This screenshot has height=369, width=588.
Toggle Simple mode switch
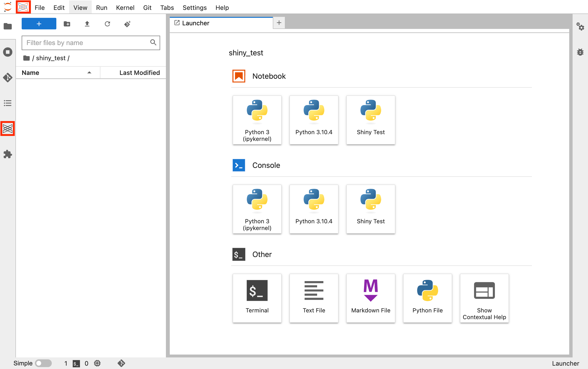tap(42, 363)
